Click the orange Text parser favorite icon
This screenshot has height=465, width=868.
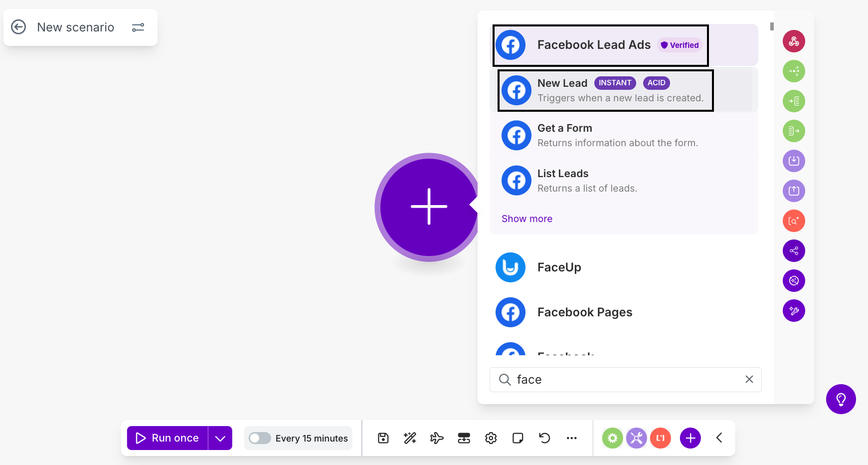click(660, 438)
